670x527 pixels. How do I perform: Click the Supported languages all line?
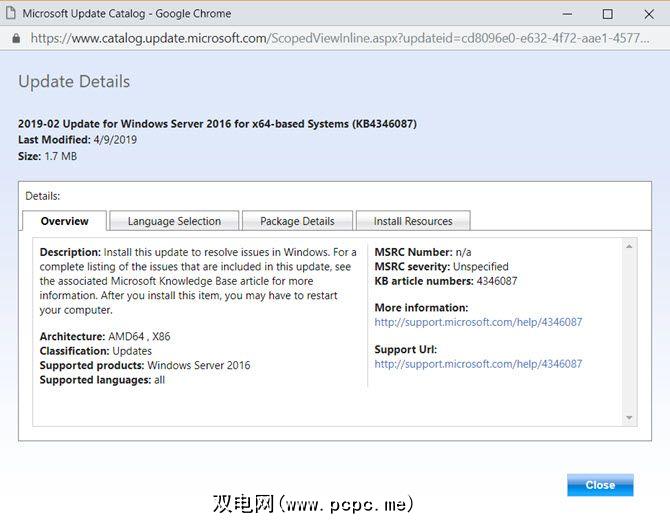pos(102,380)
